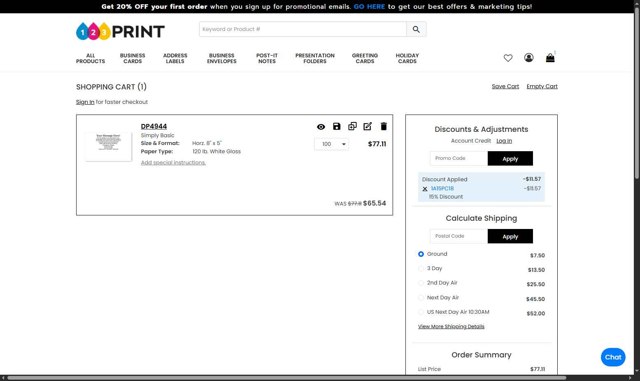The image size is (640, 381).
Task: Click Add special instructions link
Action: 173,163
